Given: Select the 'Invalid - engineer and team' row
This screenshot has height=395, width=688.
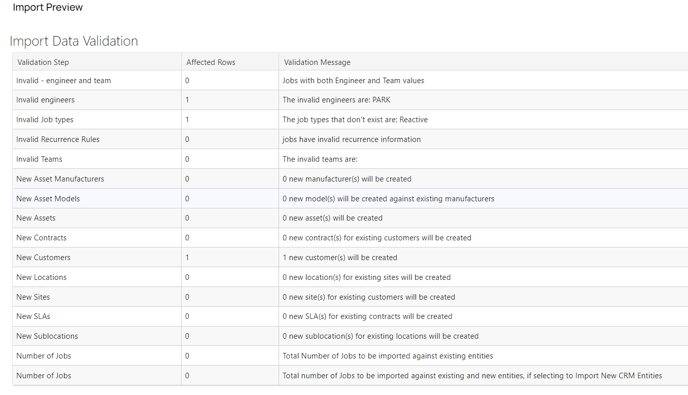Looking at the screenshot, I should [x=350, y=80].
